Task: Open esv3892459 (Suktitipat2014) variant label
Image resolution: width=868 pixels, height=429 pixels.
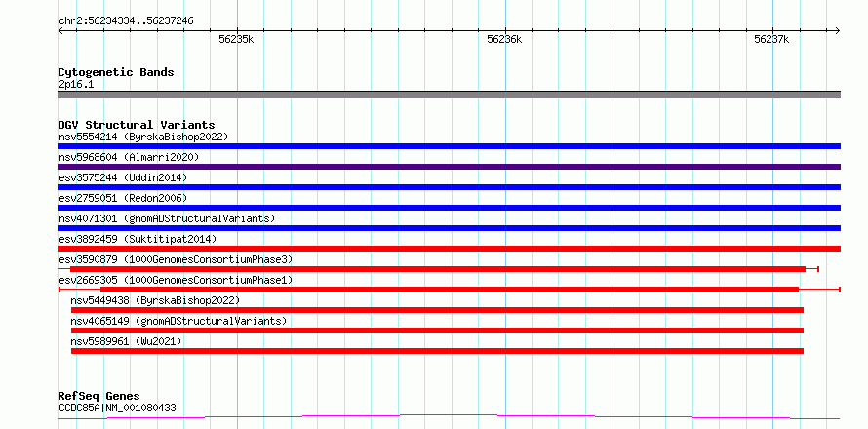Action: pos(138,239)
